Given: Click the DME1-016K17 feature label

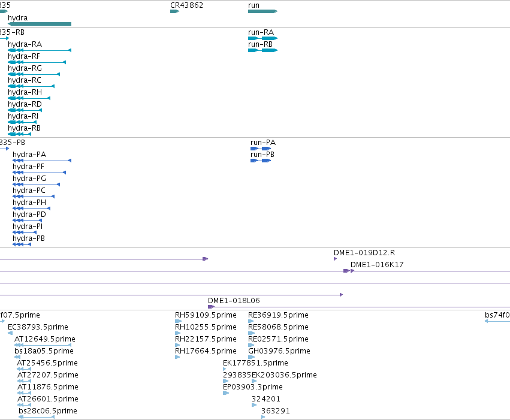Looking at the screenshot, I should tap(377, 265).
